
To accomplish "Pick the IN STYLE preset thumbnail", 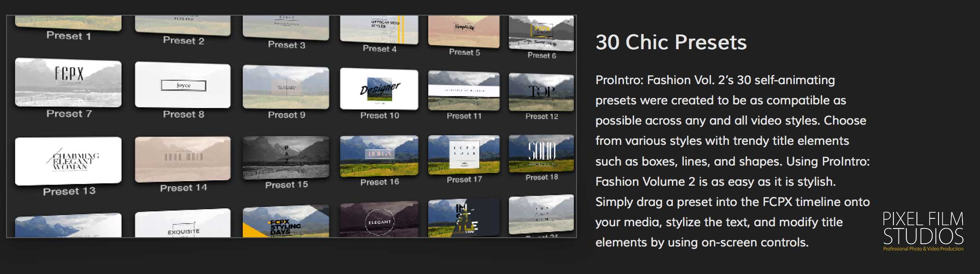I will click(x=464, y=218).
